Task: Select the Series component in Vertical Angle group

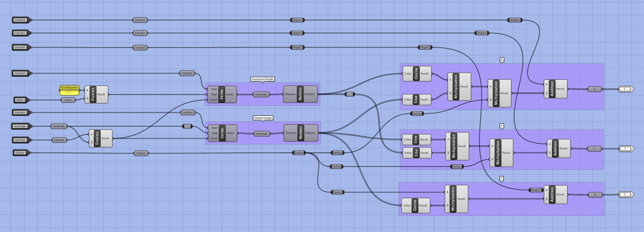Action: (222, 133)
